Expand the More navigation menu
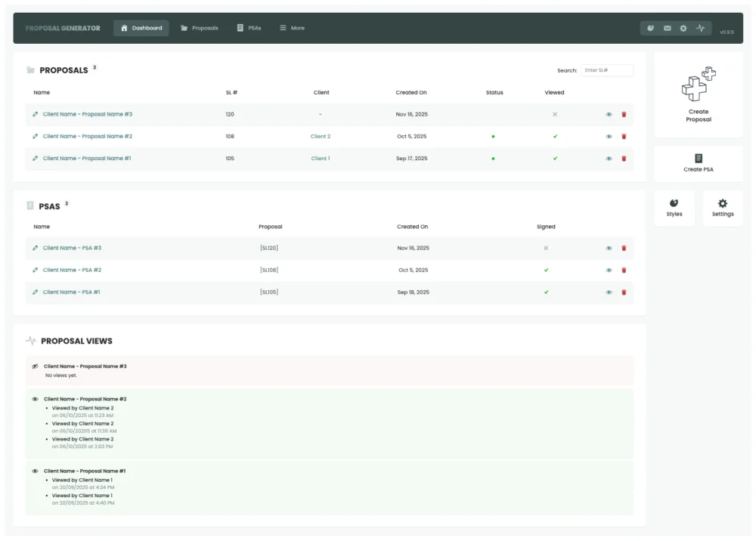Screen dimensions: 756x541 point(292,27)
